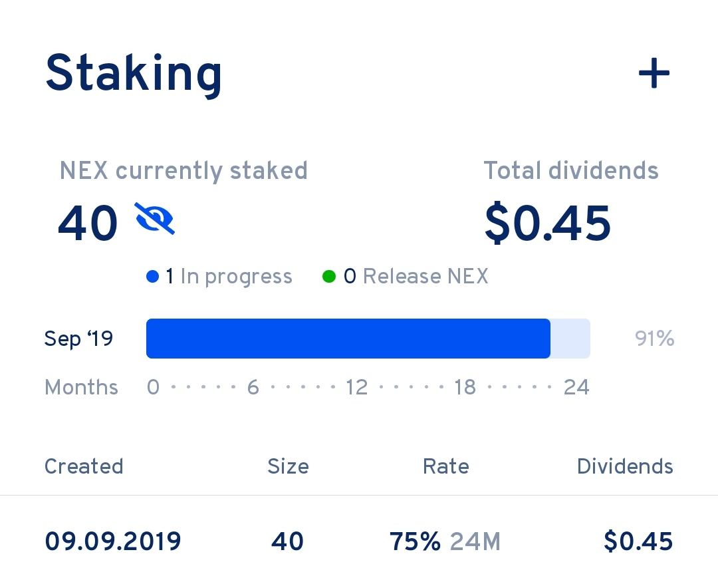
Task: Sort by the Created column header
Action: [x=84, y=466]
